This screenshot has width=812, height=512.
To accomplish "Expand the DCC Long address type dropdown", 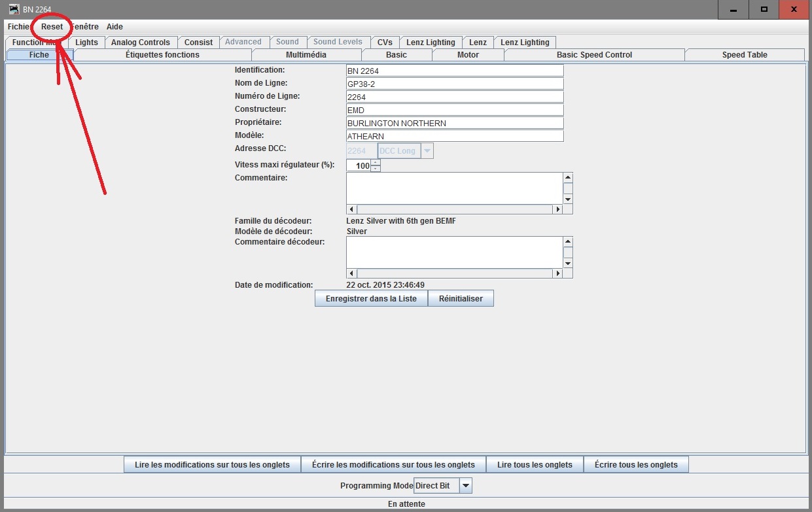I will tap(427, 151).
